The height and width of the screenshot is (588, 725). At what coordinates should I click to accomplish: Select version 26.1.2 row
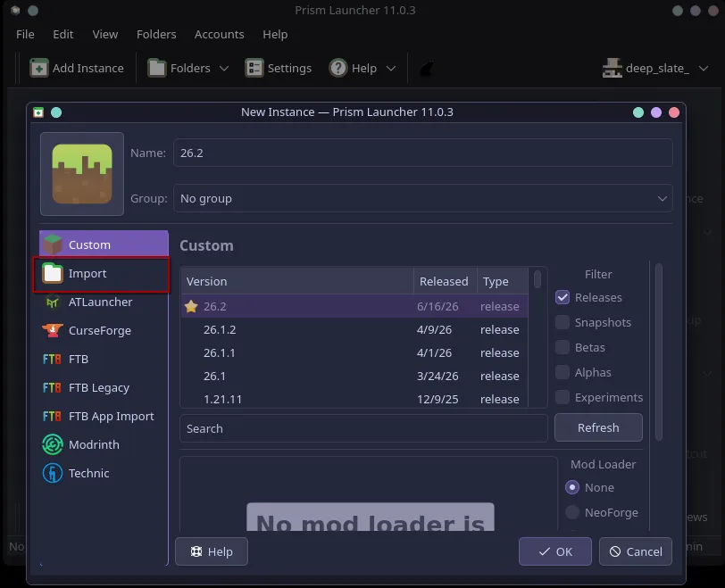coord(354,330)
